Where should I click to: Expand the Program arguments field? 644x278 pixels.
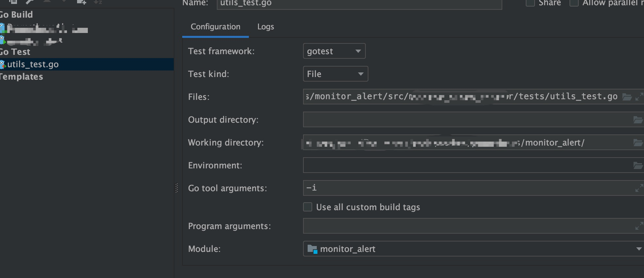coord(639,226)
